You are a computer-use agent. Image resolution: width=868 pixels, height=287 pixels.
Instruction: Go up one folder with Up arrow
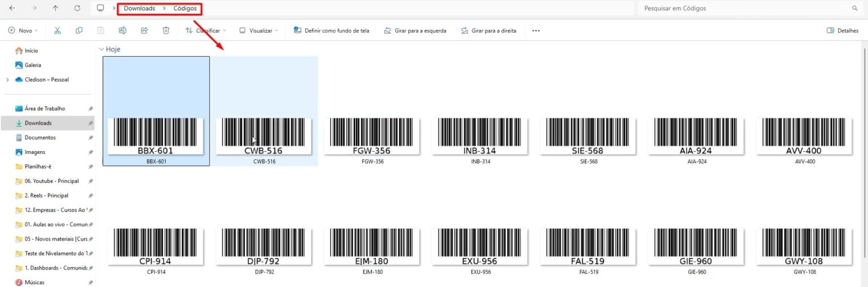55,8
